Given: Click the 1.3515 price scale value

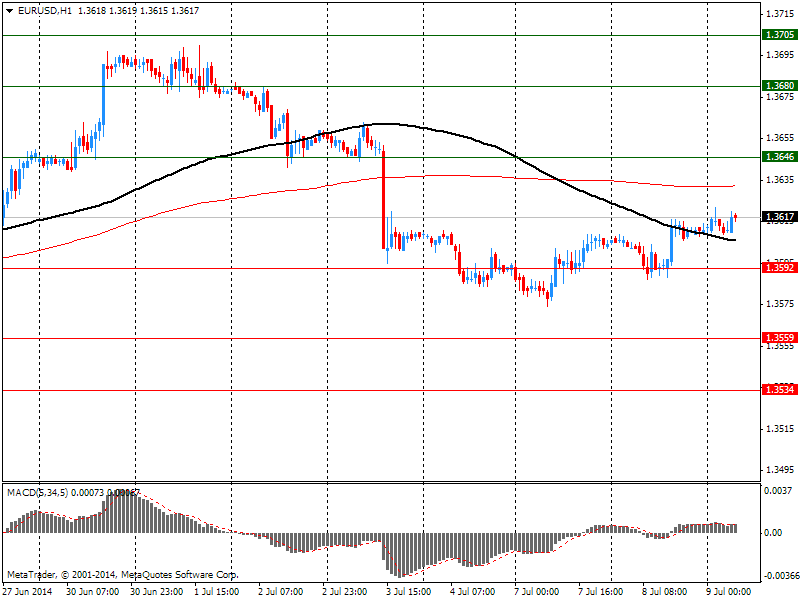Looking at the screenshot, I should point(781,429).
